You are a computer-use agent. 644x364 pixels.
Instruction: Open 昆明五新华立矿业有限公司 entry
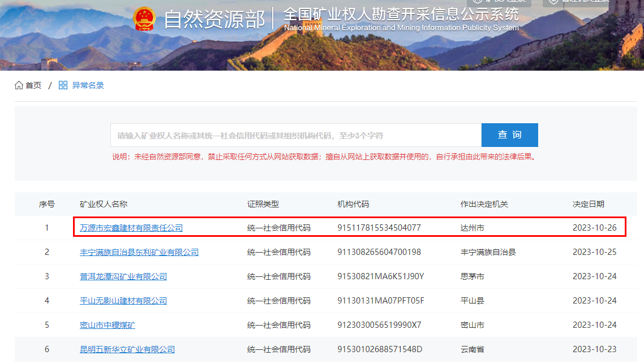[x=127, y=349]
